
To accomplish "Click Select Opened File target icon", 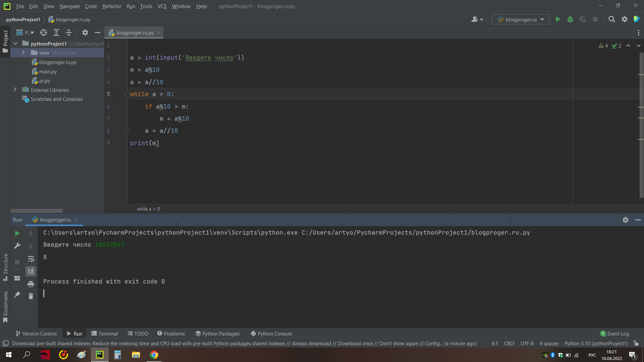I will coord(44,33).
